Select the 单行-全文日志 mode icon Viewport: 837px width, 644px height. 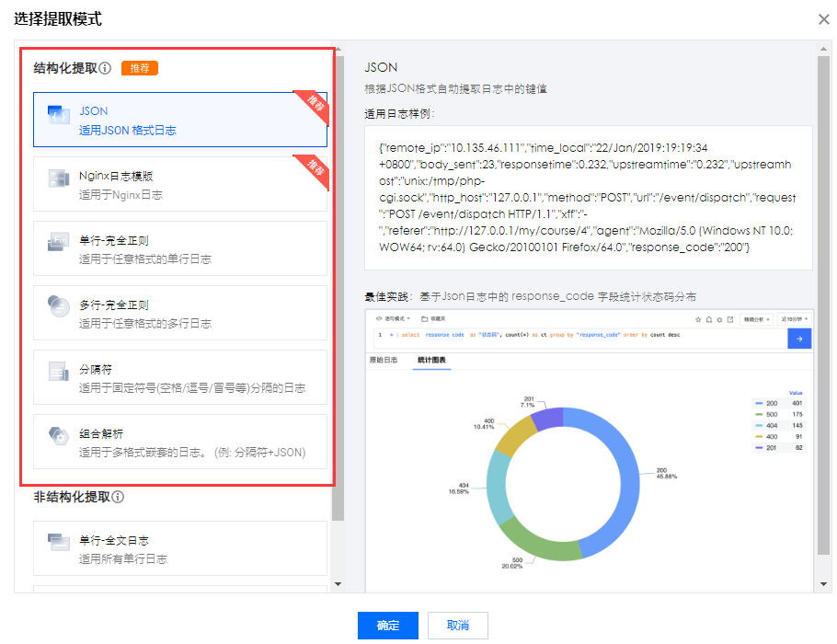[x=57, y=548]
